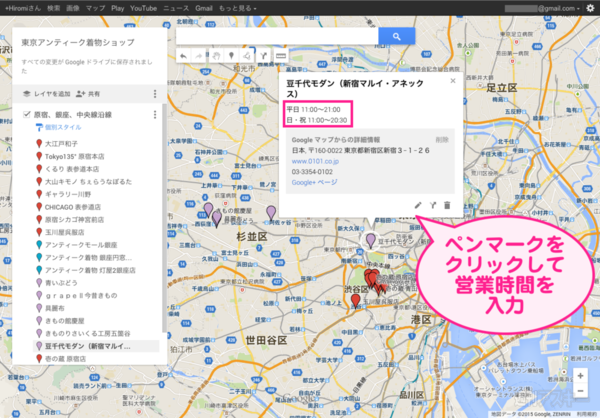Click the redo arrow tool
The height and width of the screenshot is (418, 600).
pos(199,56)
